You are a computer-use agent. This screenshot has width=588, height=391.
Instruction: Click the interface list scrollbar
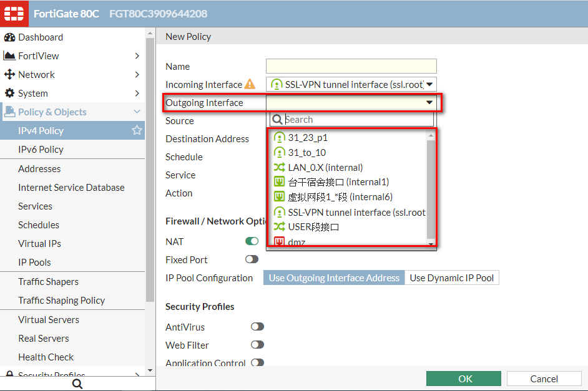(431, 189)
